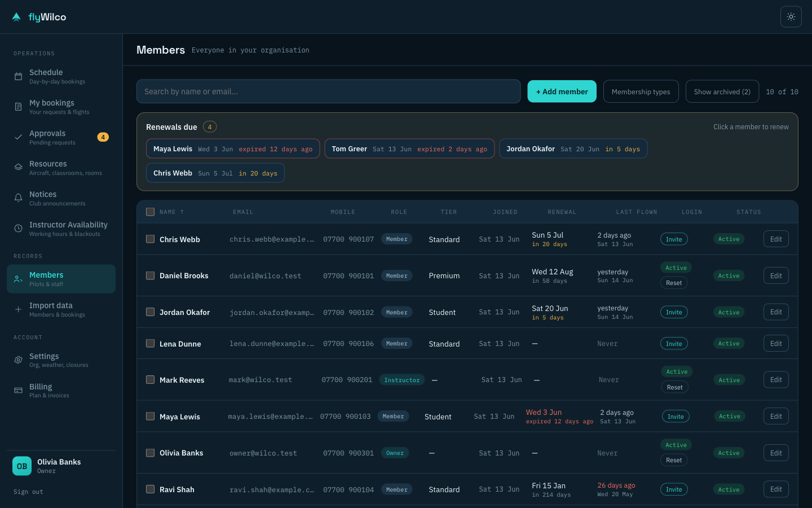
Task: Check the box for Lena Dunne
Action: [x=150, y=343]
